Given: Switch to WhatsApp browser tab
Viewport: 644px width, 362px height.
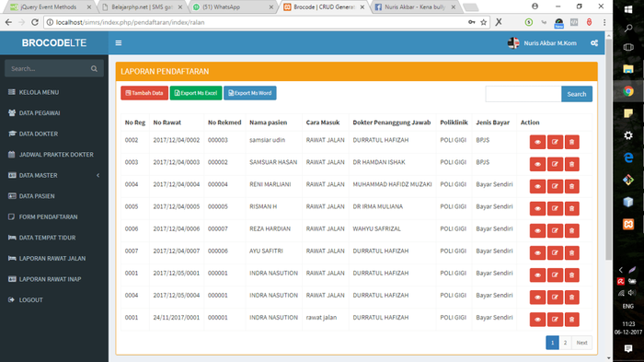Looking at the screenshot, I should coord(233,7).
